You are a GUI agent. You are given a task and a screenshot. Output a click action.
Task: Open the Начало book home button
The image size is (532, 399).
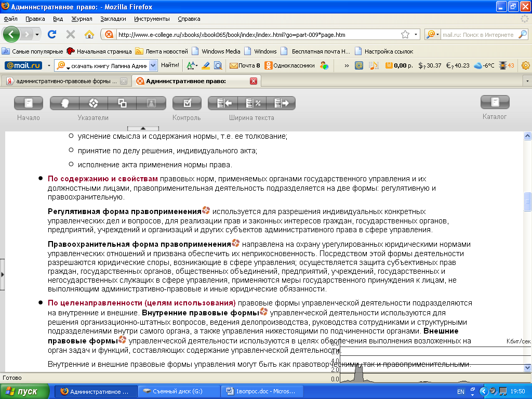click(29, 103)
